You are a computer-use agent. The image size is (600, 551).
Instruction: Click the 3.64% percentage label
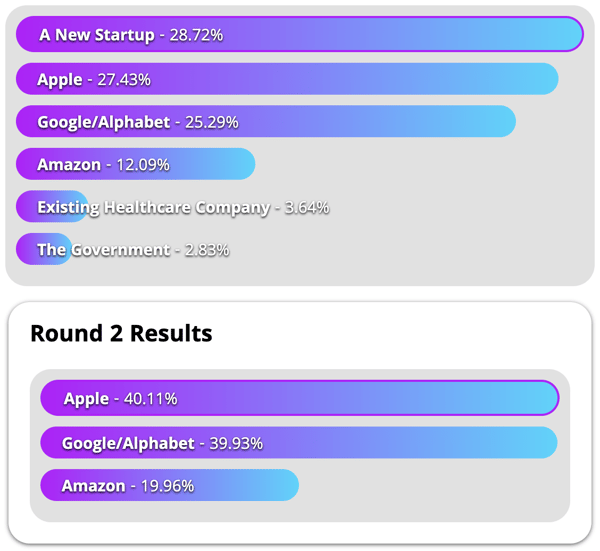pyautogui.click(x=307, y=207)
